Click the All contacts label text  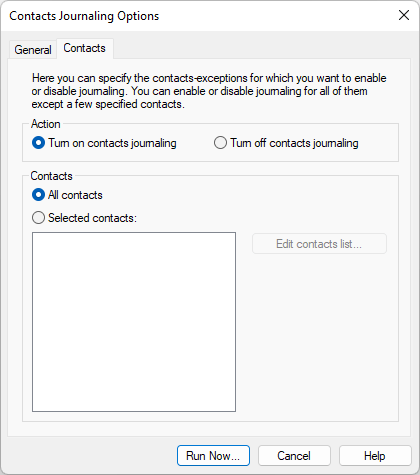tap(75, 195)
